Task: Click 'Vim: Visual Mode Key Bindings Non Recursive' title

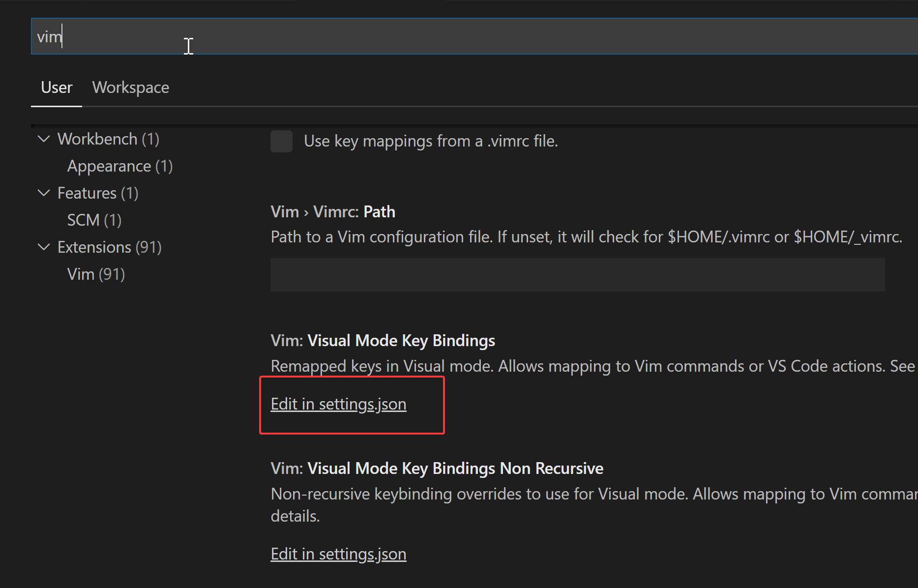Action: tap(437, 469)
